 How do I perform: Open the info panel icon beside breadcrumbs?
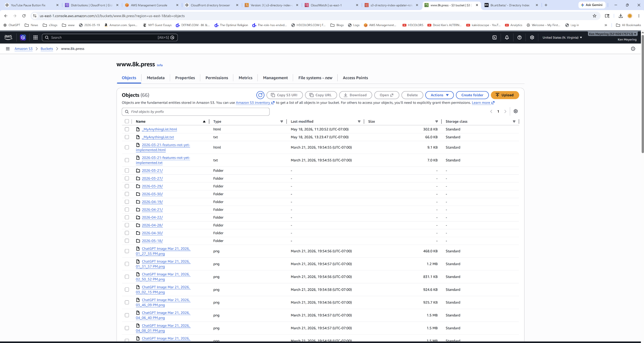tap(633, 49)
